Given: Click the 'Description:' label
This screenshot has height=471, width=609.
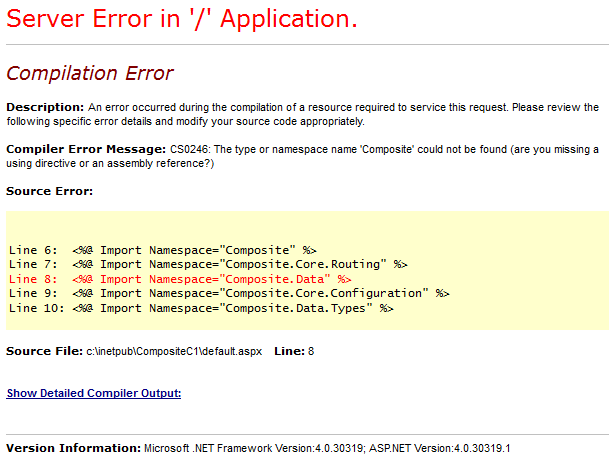Looking at the screenshot, I should pos(45,107).
